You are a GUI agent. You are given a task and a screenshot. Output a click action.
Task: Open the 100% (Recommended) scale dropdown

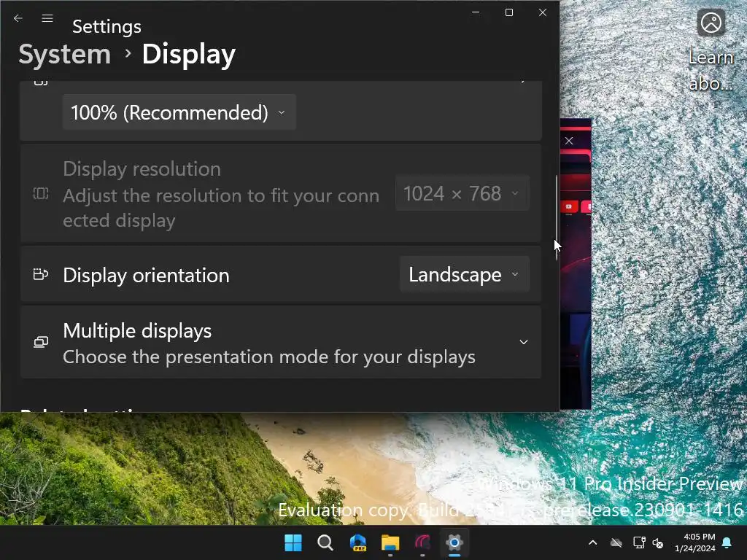point(179,112)
